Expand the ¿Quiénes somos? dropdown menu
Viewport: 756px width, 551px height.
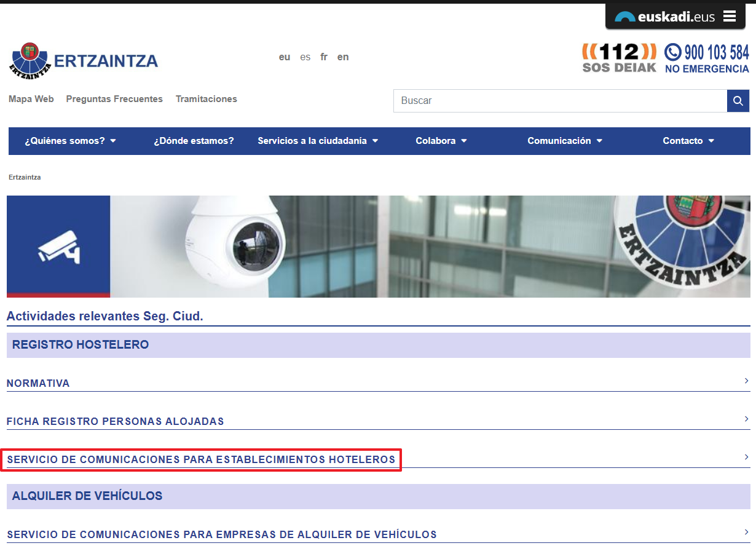tap(70, 141)
